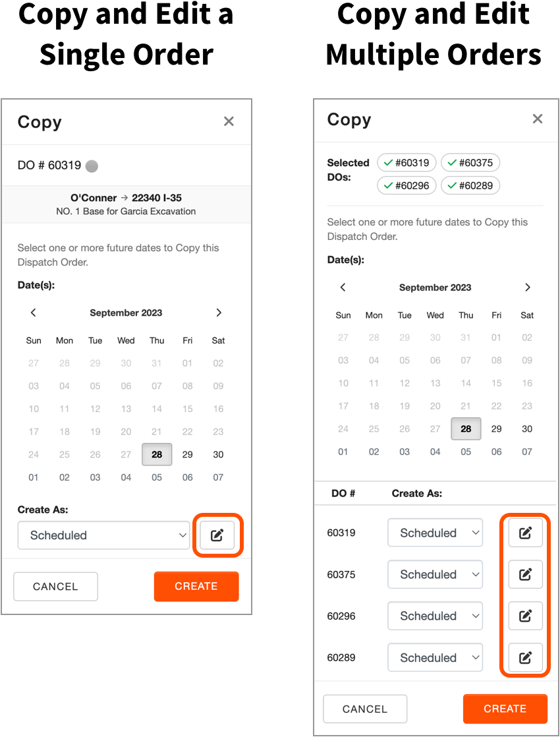Go to previous month in multiple orders calendar
This screenshot has width=560, height=737.
click(x=343, y=287)
